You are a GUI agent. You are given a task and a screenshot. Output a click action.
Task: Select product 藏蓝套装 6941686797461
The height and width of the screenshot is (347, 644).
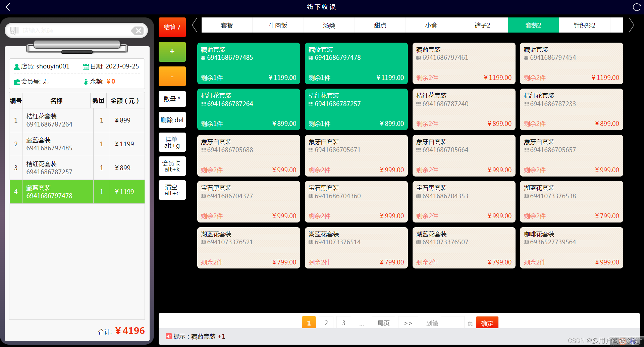click(464, 63)
